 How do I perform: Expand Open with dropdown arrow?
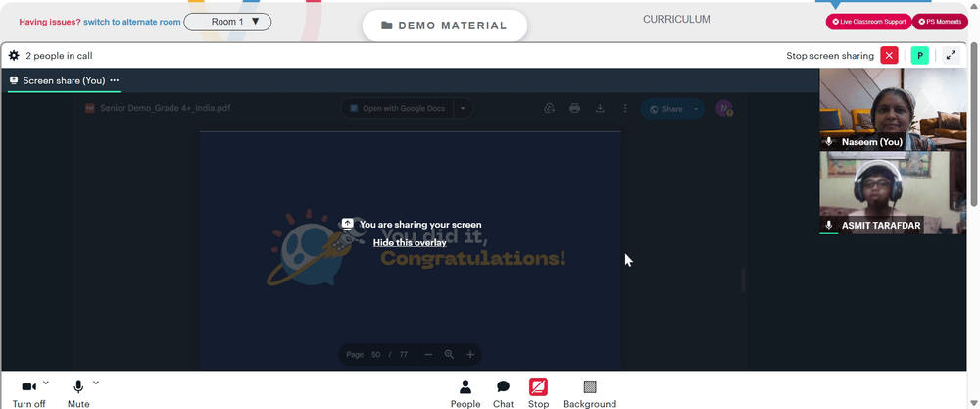464,108
